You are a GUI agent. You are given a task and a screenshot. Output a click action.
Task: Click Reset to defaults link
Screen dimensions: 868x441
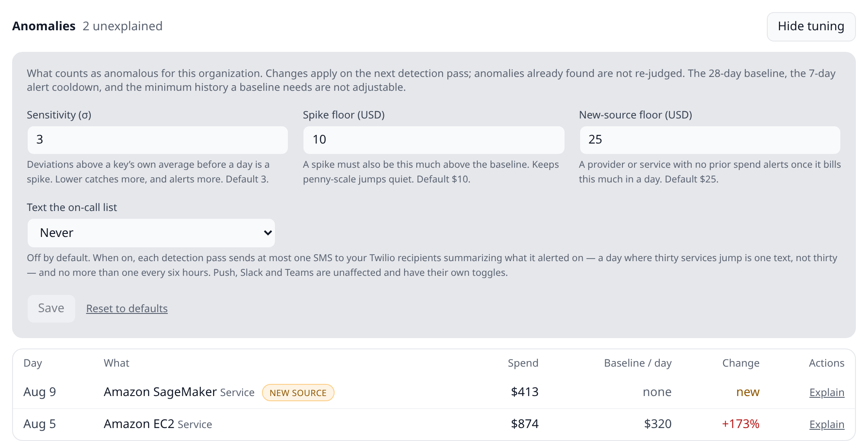(x=127, y=309)
